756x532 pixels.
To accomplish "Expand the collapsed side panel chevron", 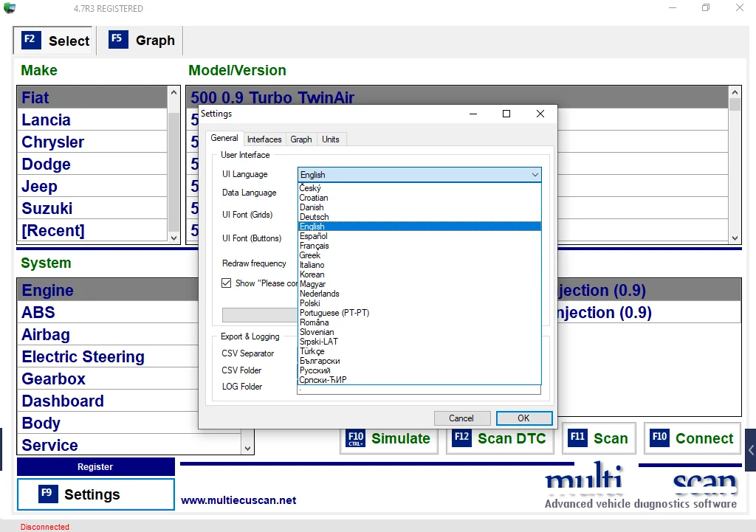I will point(751,450).
